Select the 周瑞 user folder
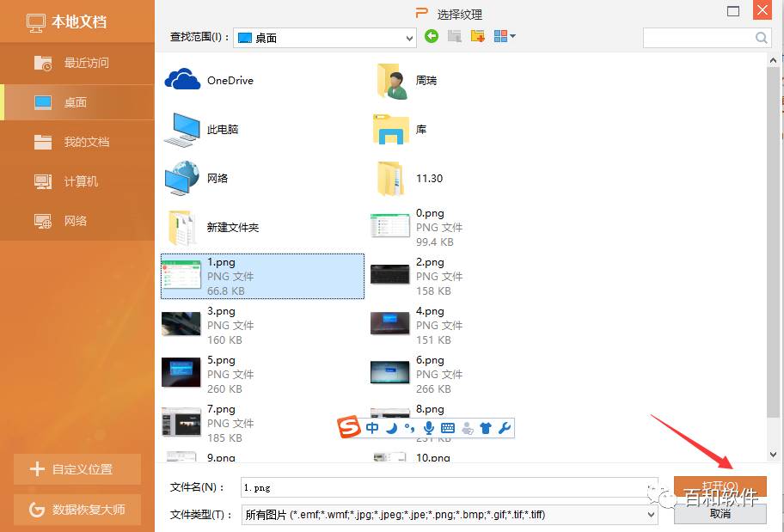Image resolution: width=784 pixels, height=532 pixels. point(407,81)
